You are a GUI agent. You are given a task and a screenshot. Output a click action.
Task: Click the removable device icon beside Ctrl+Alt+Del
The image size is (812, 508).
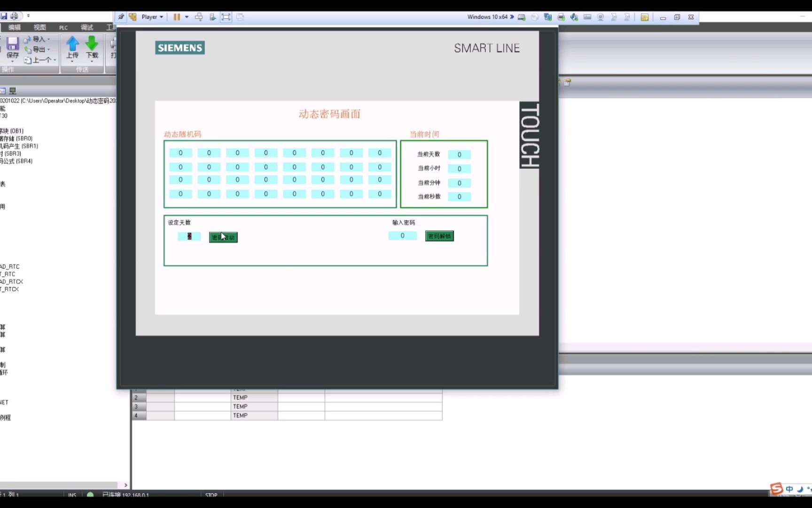[x=212, y=17]
